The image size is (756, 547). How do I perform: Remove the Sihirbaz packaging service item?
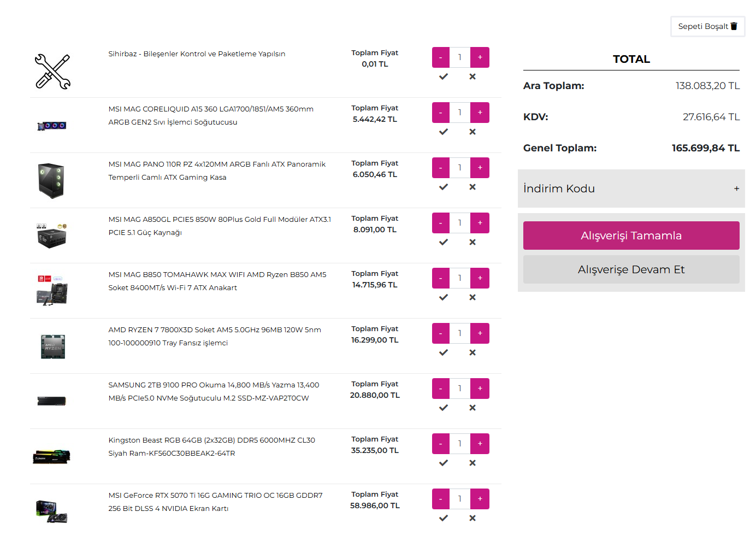point(472,77)
